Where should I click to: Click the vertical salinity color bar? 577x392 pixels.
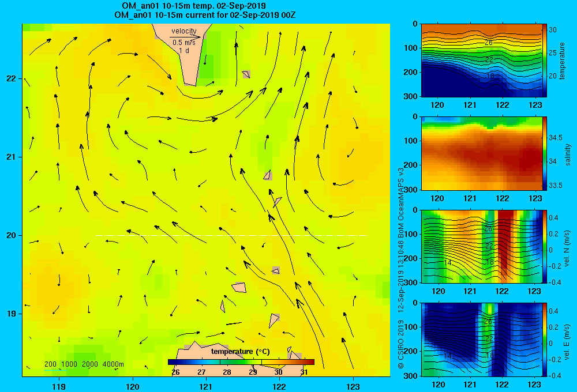[x=545, y=153]
